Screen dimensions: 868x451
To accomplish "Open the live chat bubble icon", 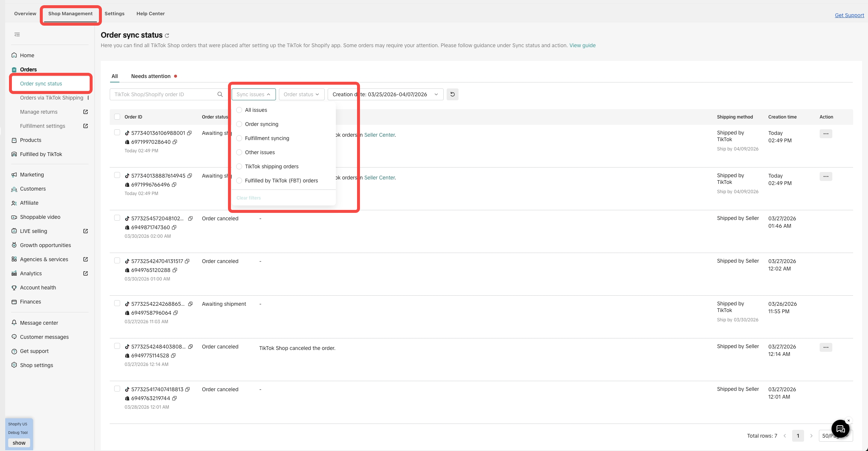I will pyautogui.click(x=840, y=429).
